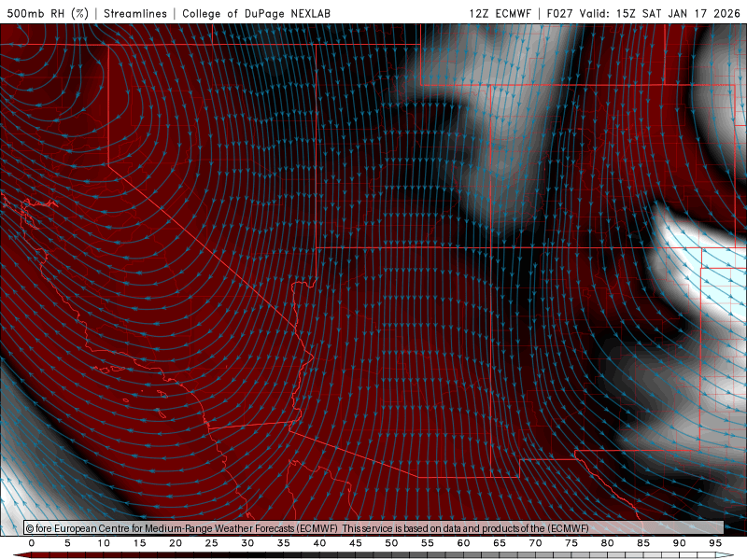Screen dimensions: 747x560
Task: Click 'College of DuPage NEXLAB' header text
Action: (256, 13)
